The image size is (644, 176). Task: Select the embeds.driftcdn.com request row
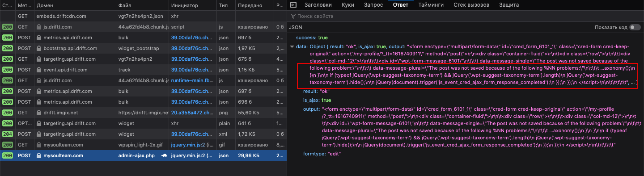point(143,16)
